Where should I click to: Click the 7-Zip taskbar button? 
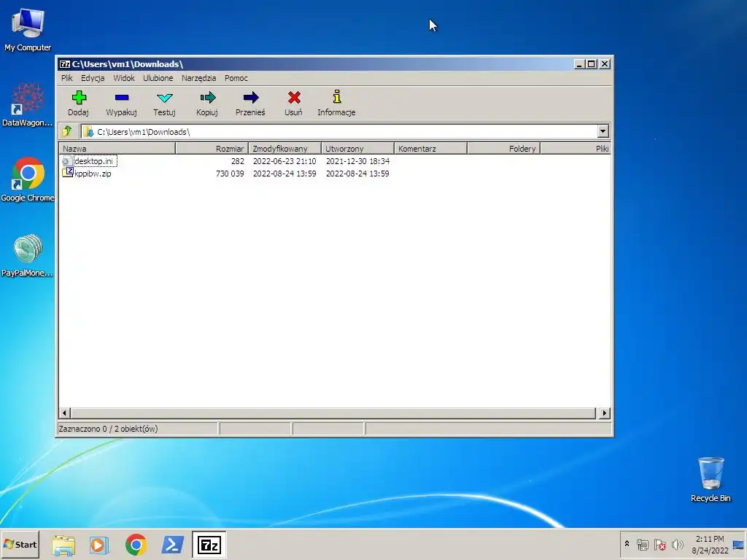[209, 545]
